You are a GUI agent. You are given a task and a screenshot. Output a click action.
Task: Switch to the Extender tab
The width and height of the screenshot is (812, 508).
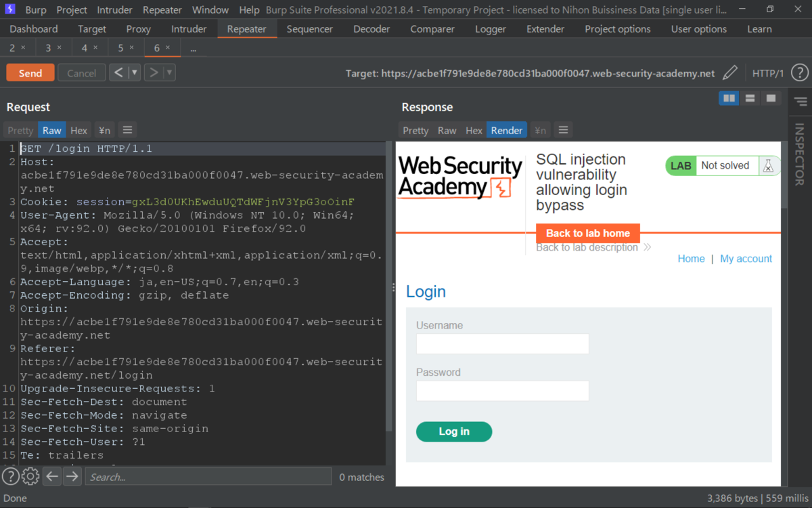click(545, 29)
